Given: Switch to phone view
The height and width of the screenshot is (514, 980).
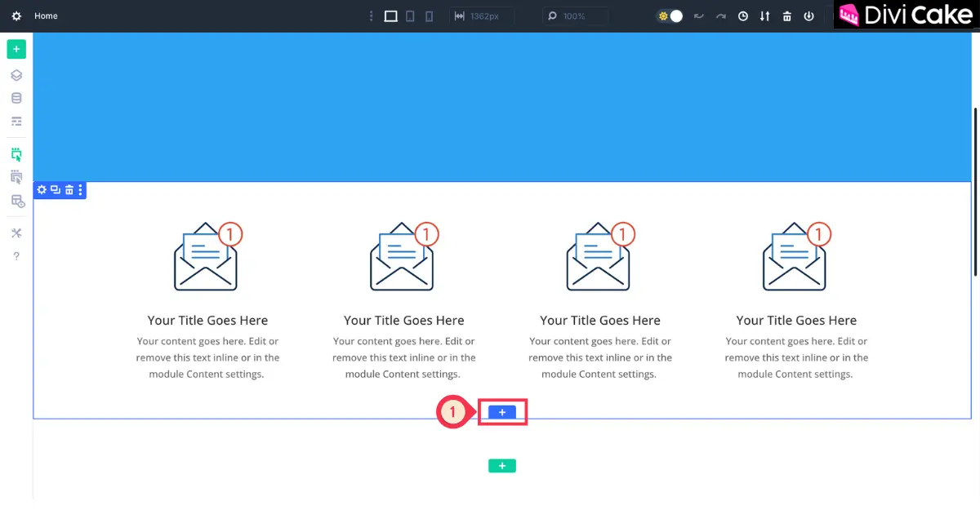Looking at the screenshot, I should tap(430, 16).
